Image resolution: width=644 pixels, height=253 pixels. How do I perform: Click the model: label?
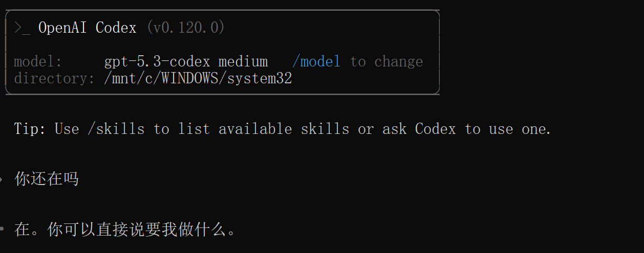[38, 62]
